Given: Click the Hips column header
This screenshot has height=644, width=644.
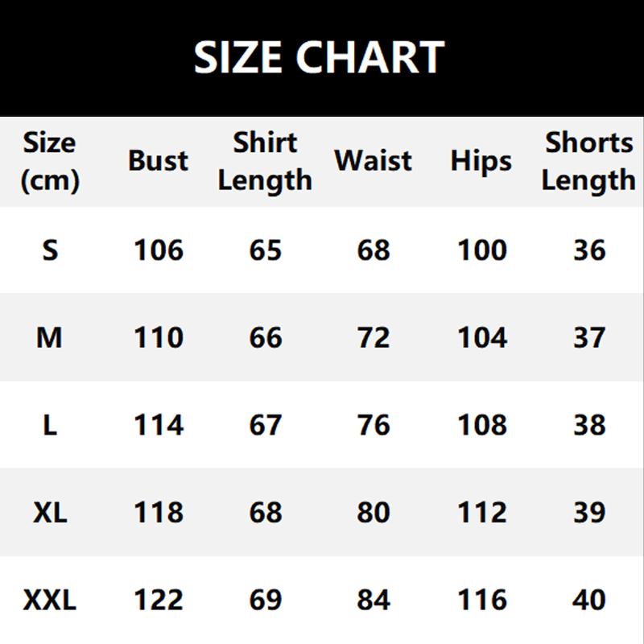Looking at the screenshot, I should point(481,161).
